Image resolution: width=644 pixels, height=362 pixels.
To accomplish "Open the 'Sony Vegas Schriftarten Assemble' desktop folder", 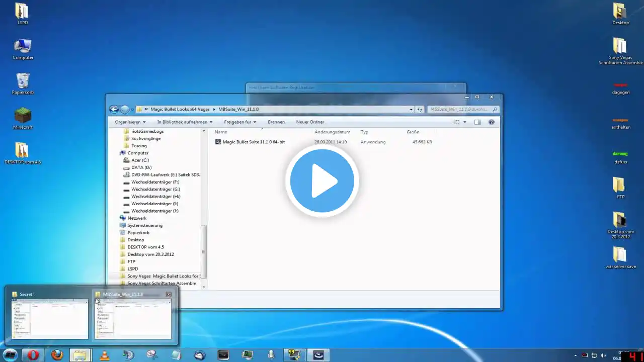I will pyautogui.click(x=620, y=51).
